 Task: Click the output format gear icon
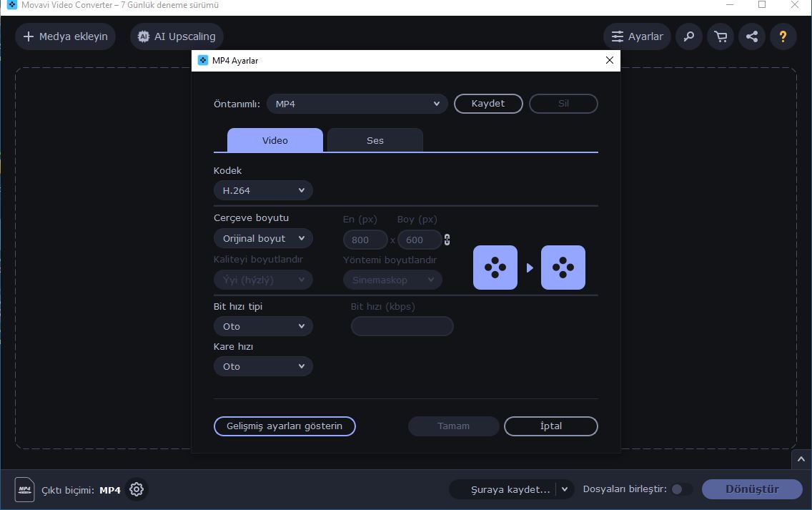(137, 489)
